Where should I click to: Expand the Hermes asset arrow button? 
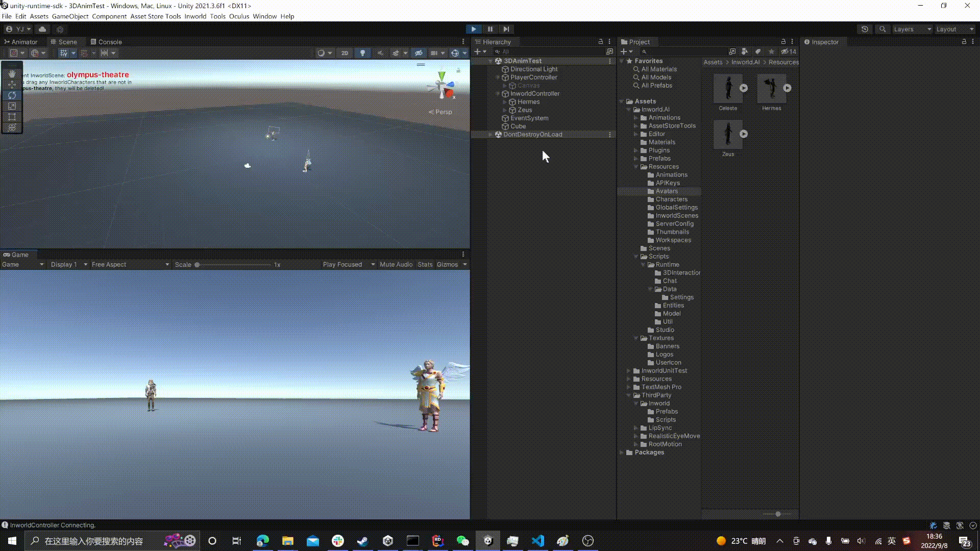coord(788,88)
